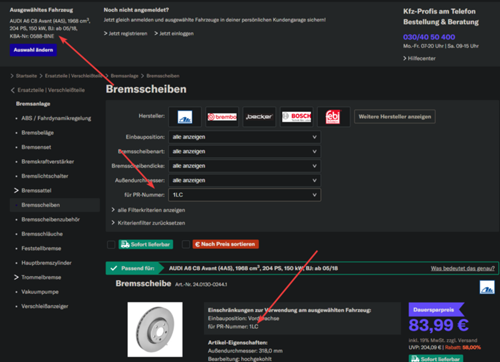Image resolution: width=500 pixels, height=362 pixels.
Task: Select the Bosch manufacturer logo filter
Action: (x=296, y=117)
